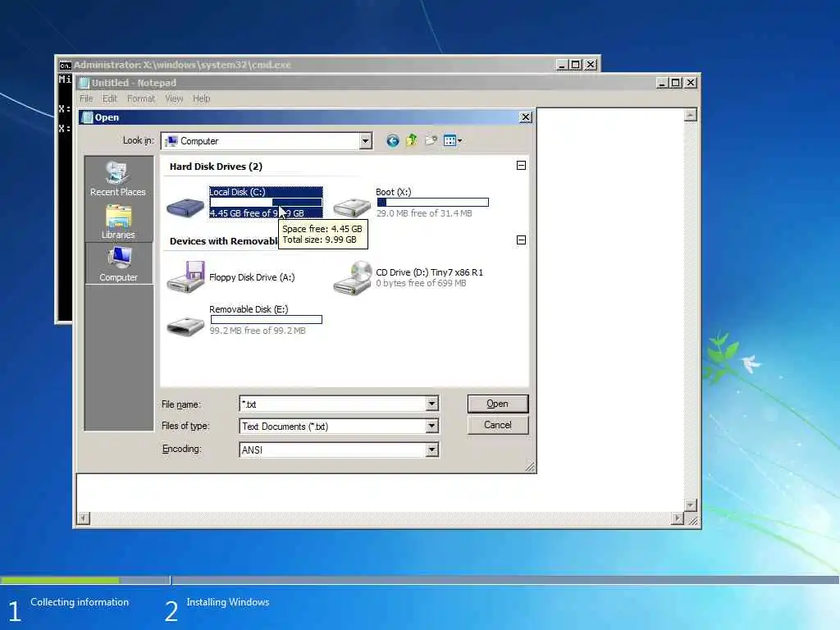Open the File menu in Notepad
This screenshot has height=630, width=840.
pyautogui.click(x=86, y=98)
